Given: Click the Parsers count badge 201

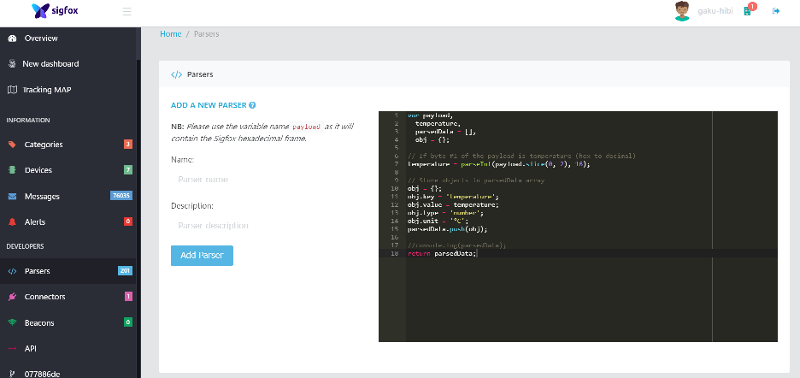Looking at the screenshot, I should point(125,271).
